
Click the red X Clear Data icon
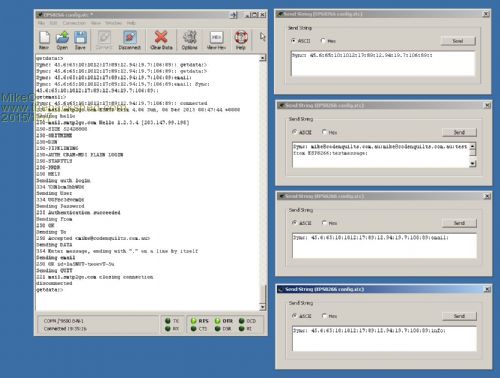pos(161,40)
